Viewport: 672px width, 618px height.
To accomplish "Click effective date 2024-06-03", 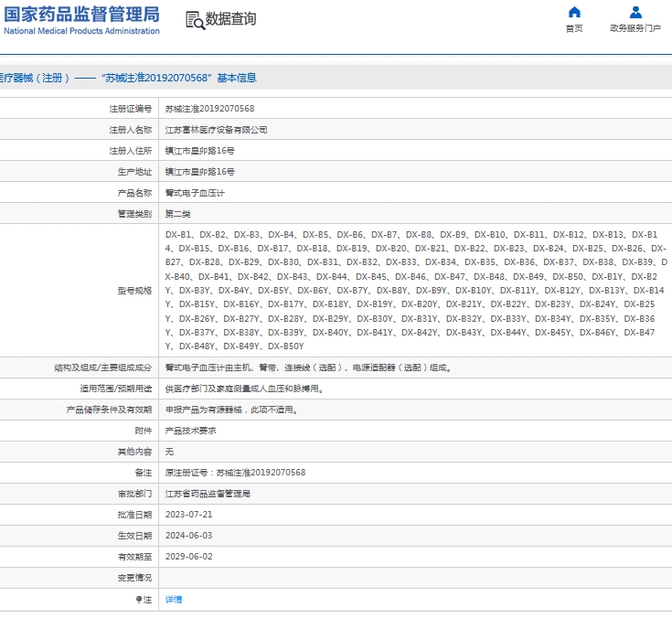I will coord(189,536).
